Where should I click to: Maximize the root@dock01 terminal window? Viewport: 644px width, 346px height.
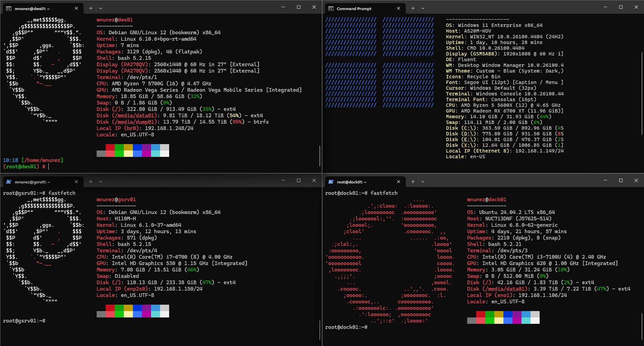(621, 180)
